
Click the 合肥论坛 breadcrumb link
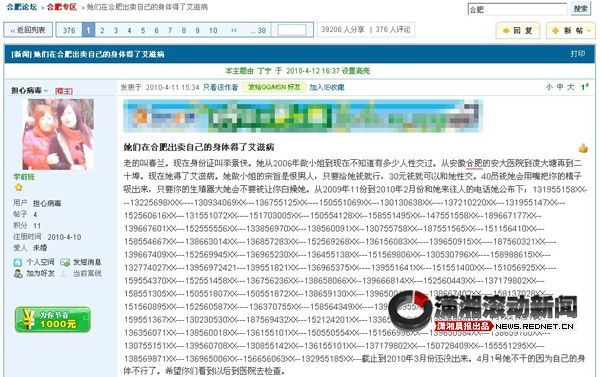tap(22, 7)
